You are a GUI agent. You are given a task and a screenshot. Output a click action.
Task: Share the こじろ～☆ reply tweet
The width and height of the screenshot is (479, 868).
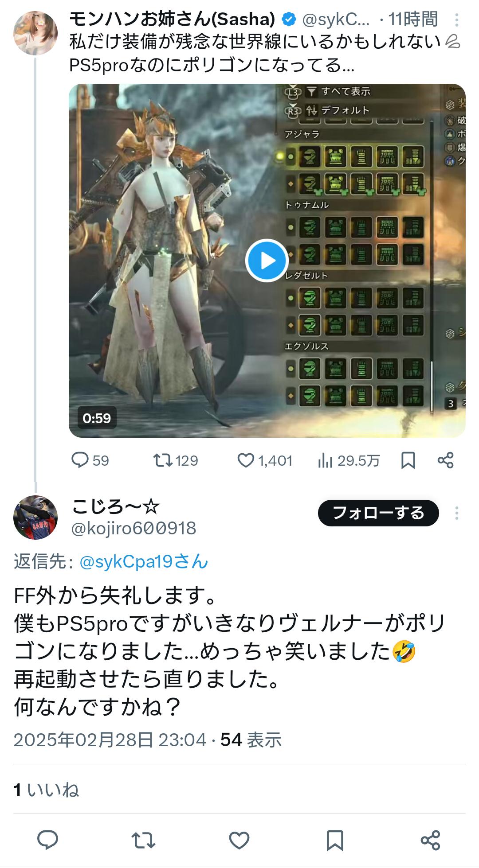point(430,840)
